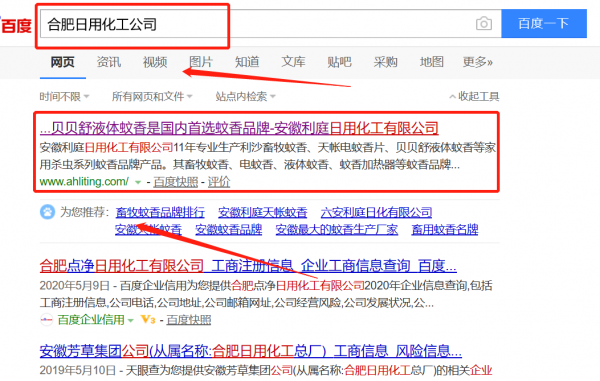The width and height of the screenshot is (600, 381).
Task: Click the Baidu logo
Action: 15,25
